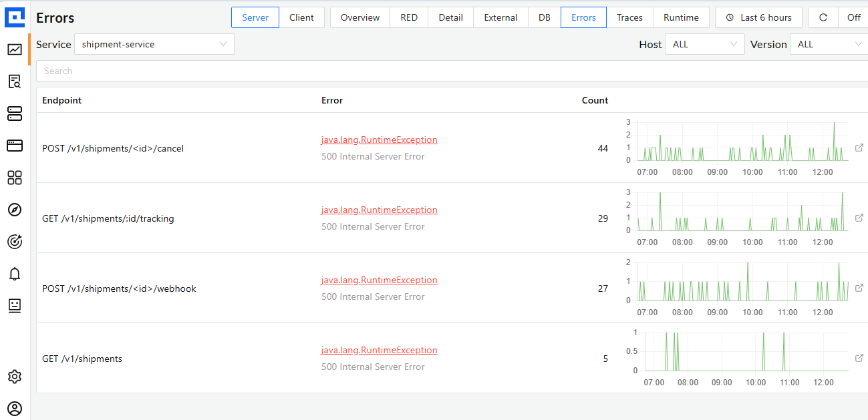Switch to the Errors tab
Viewport: 868px width, 420px height.
click(583, 17)
